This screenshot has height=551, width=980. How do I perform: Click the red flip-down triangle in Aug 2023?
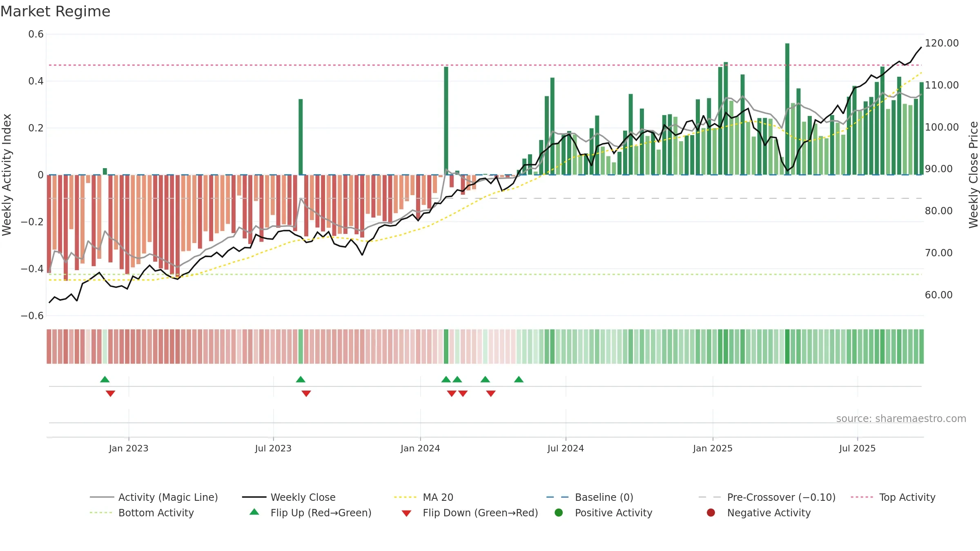point(306,393)
